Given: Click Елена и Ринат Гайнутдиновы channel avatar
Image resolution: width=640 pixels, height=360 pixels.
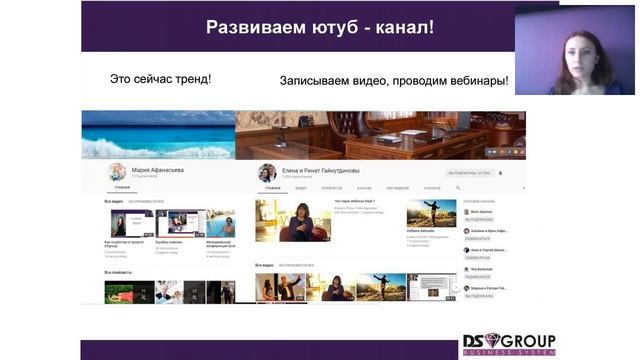Looking at the screenshot, I should (267, 173).
